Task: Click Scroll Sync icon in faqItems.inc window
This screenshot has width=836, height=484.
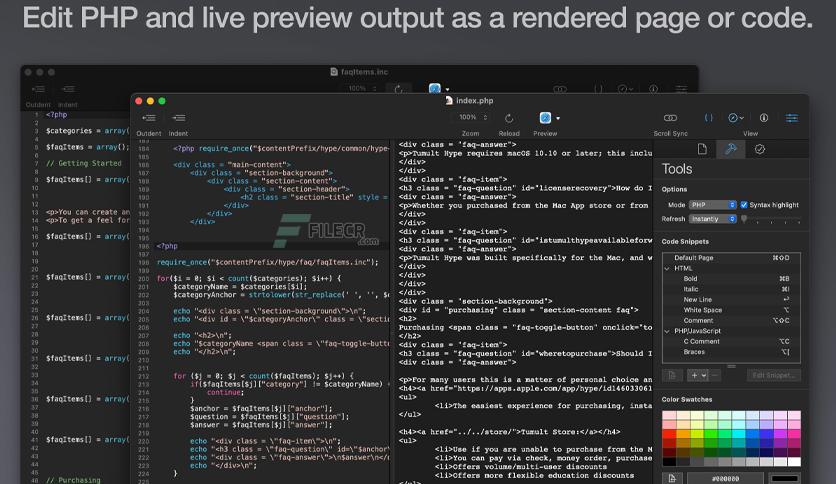Action: pyautogui.click(x=560, y=89)
